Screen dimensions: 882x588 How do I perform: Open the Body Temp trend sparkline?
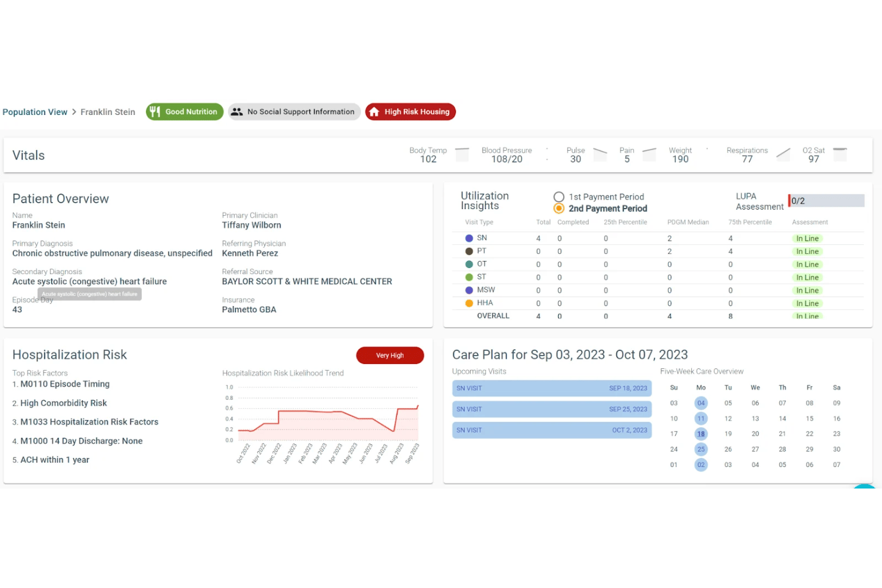(462, 155)
